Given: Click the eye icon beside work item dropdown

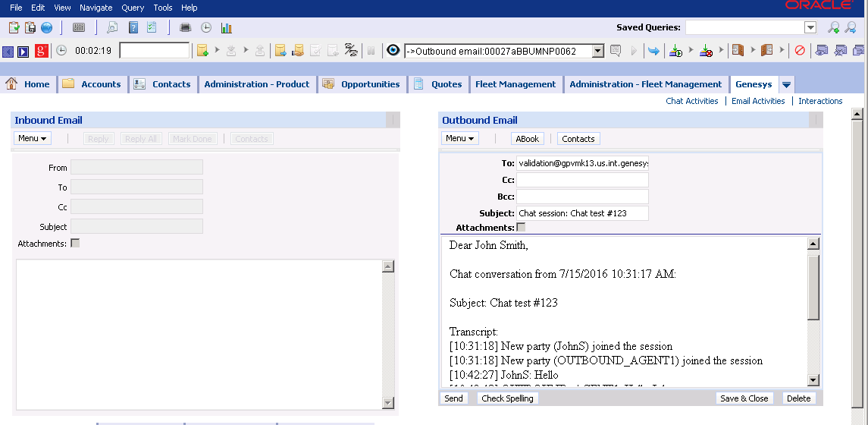Looking at the screenshot, I should (393, 51).
